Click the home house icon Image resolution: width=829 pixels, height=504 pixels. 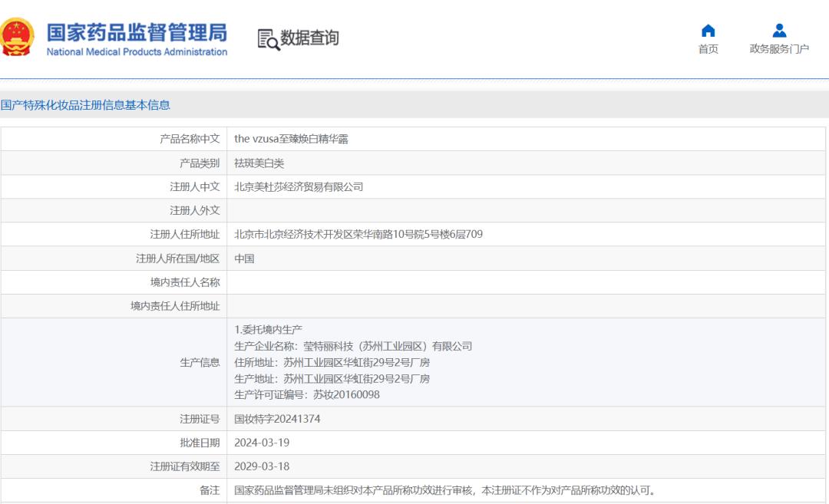[708, 31]
